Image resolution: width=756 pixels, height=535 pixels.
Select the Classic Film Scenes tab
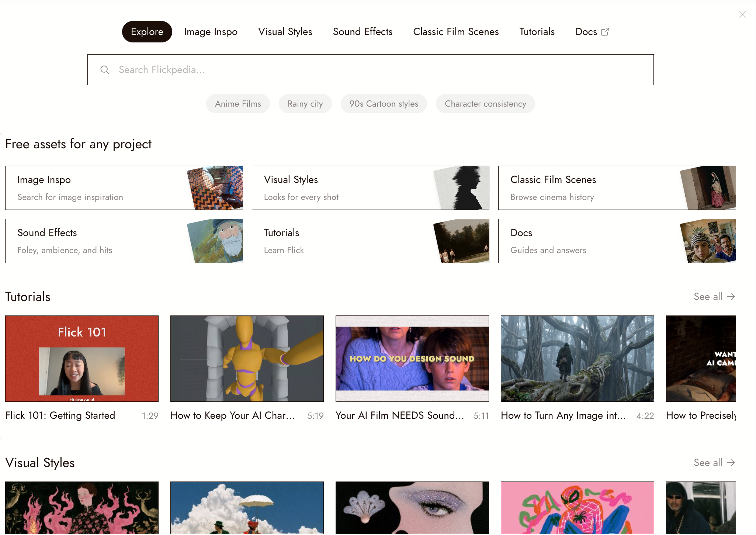(x=456, y=32)
